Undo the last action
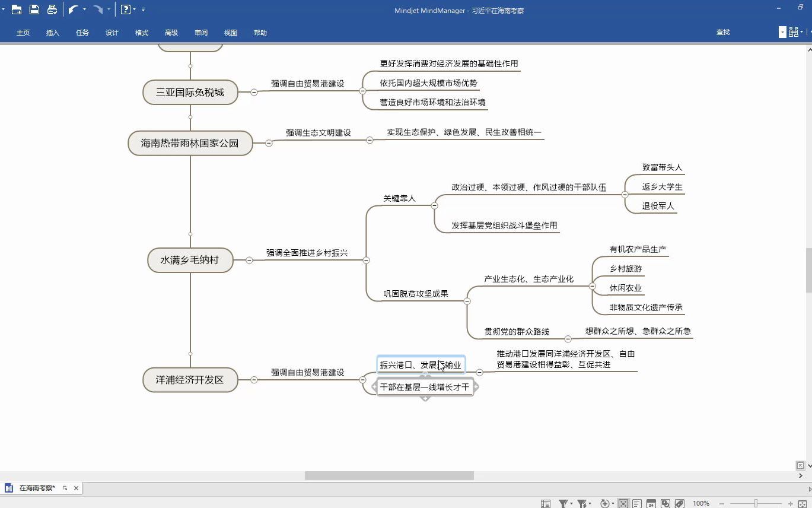812x508 pixels. (74, 9)
